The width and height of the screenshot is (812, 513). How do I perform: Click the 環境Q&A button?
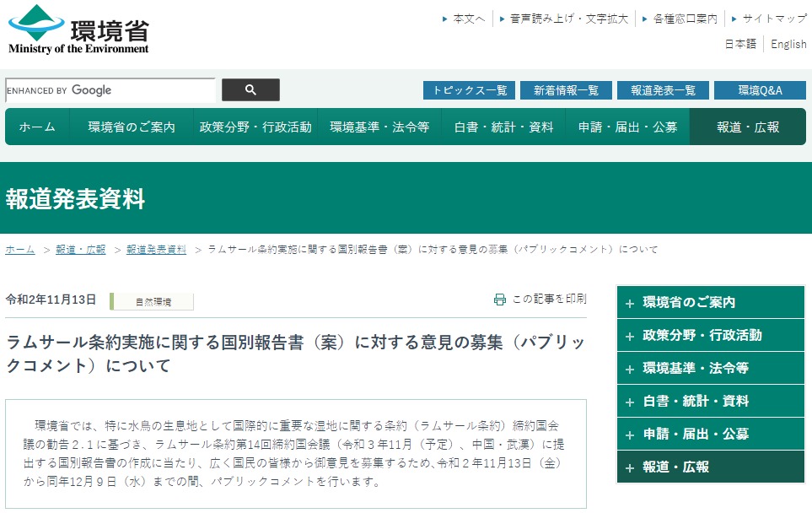click(x=759, y=90)
